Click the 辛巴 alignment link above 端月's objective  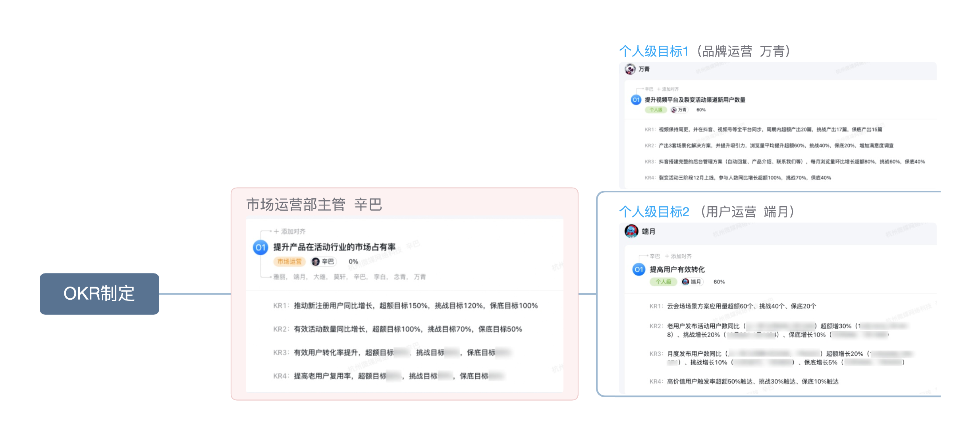pos(655,256)
